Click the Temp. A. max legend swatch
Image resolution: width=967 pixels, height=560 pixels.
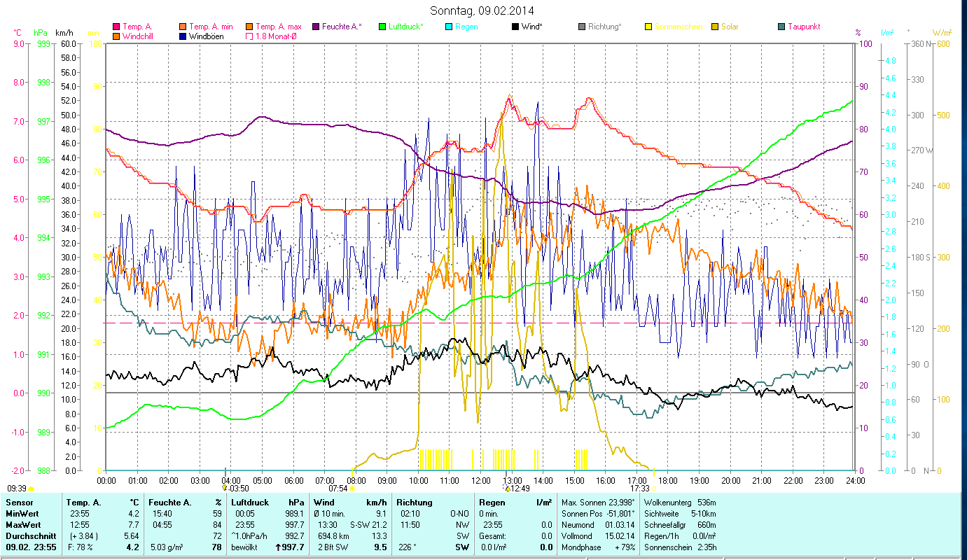click(249, 27)
